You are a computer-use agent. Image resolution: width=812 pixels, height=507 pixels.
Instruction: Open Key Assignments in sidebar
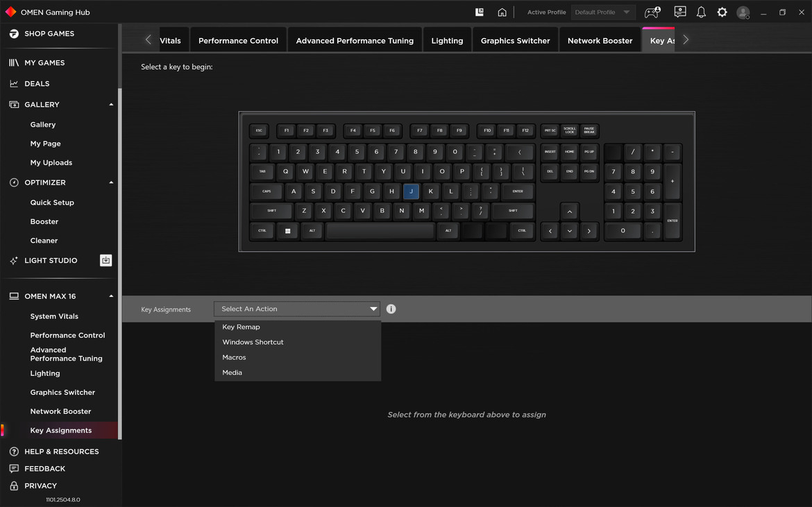[x=59, y=431]
